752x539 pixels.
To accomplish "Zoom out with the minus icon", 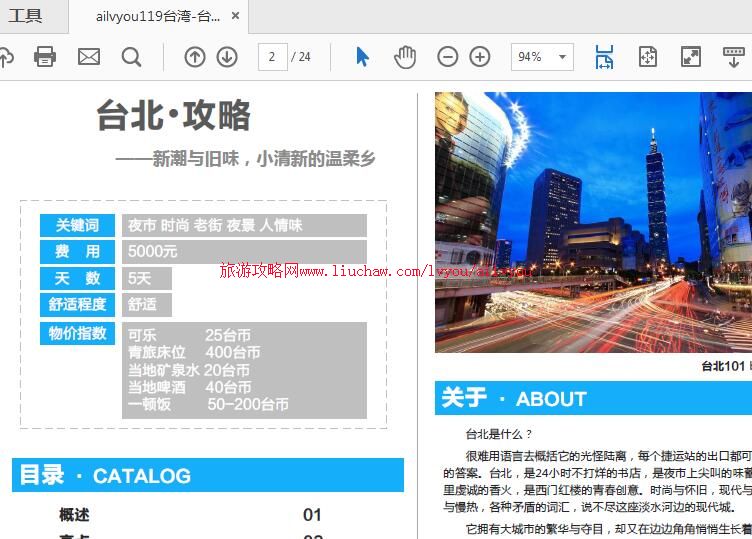I will point(448,57).
